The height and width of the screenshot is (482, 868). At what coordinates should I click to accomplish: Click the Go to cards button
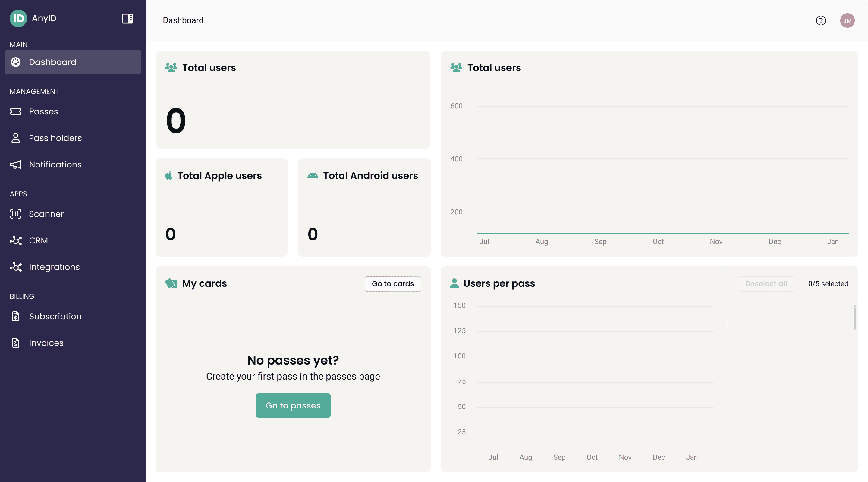coord(392,283)
